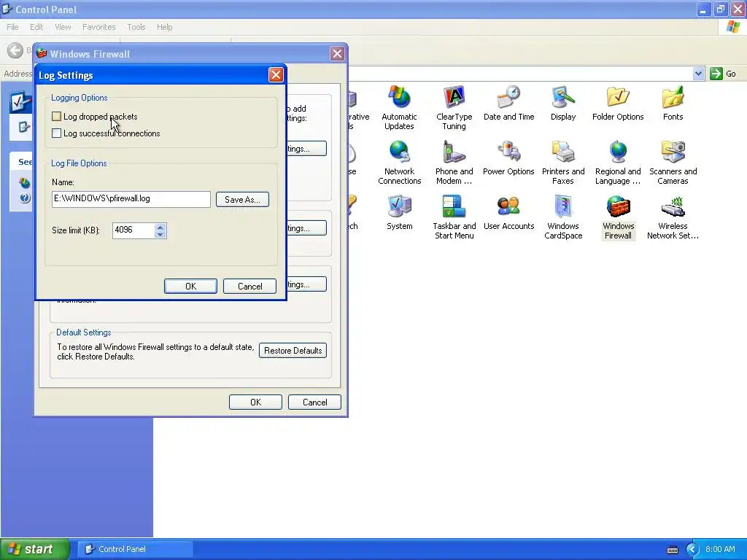The image size is (747, 560).
Task: Close the Windows Firewall window
Action: 337,54
